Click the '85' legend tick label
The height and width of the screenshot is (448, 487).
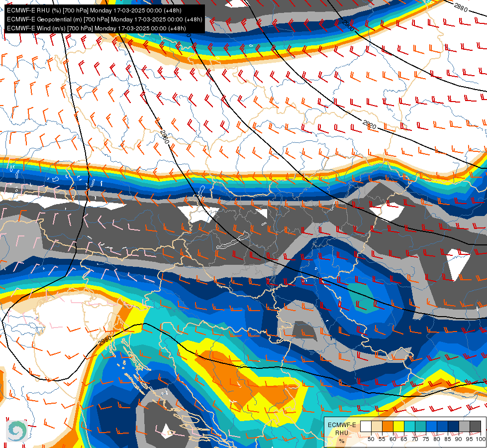point(448,439)
